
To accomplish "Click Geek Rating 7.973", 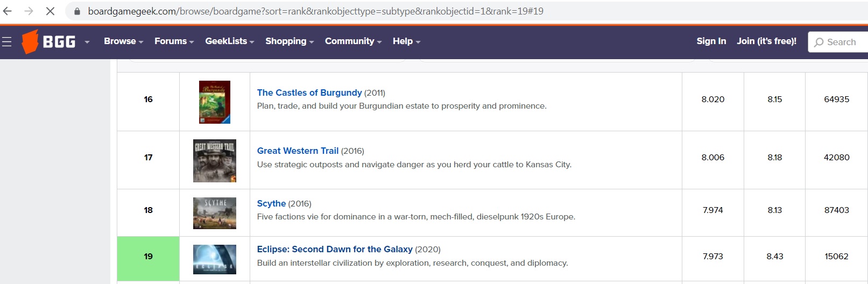I will click(713, 256).
